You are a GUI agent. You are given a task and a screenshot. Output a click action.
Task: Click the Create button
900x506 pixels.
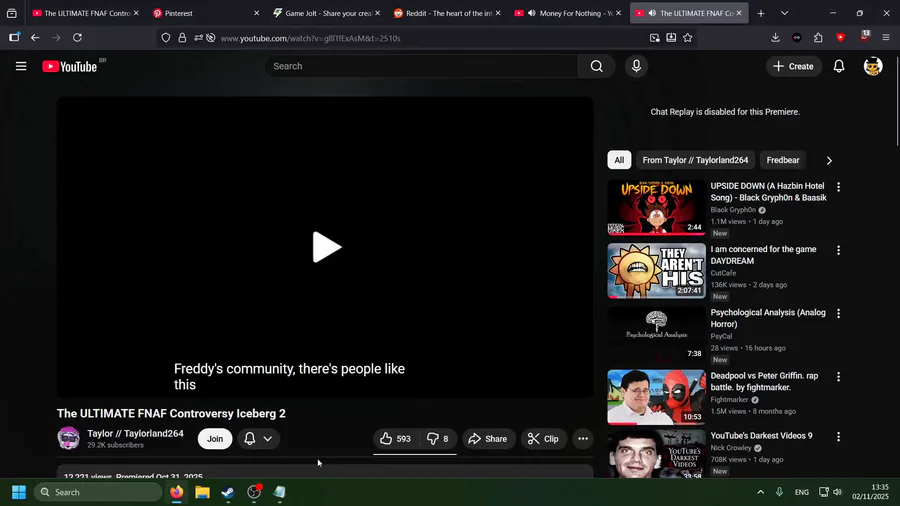point(793,66)
